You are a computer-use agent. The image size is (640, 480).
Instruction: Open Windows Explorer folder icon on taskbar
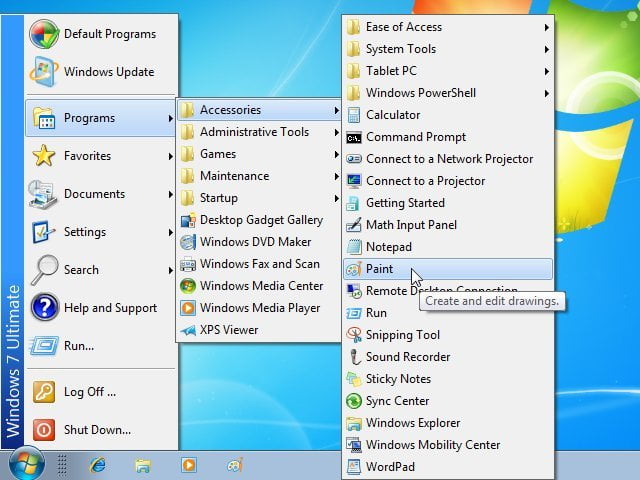[x=143, y=465]
